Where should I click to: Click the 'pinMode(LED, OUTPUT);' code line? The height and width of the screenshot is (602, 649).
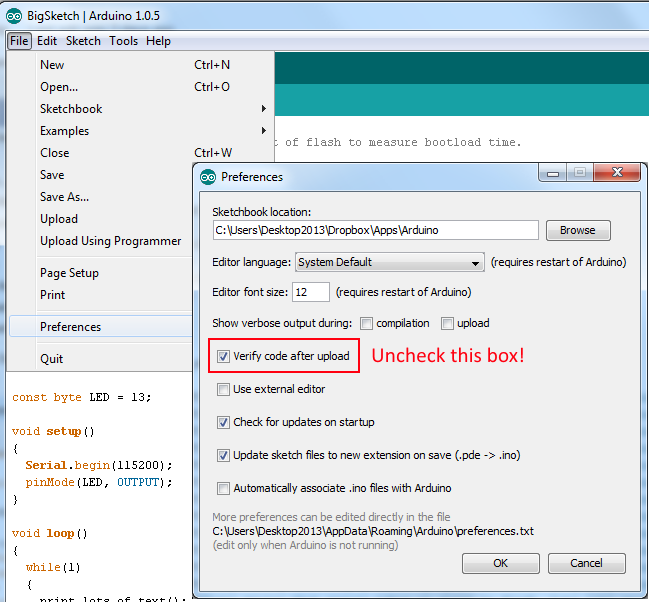pyautogui.click(x=99, y=482)
